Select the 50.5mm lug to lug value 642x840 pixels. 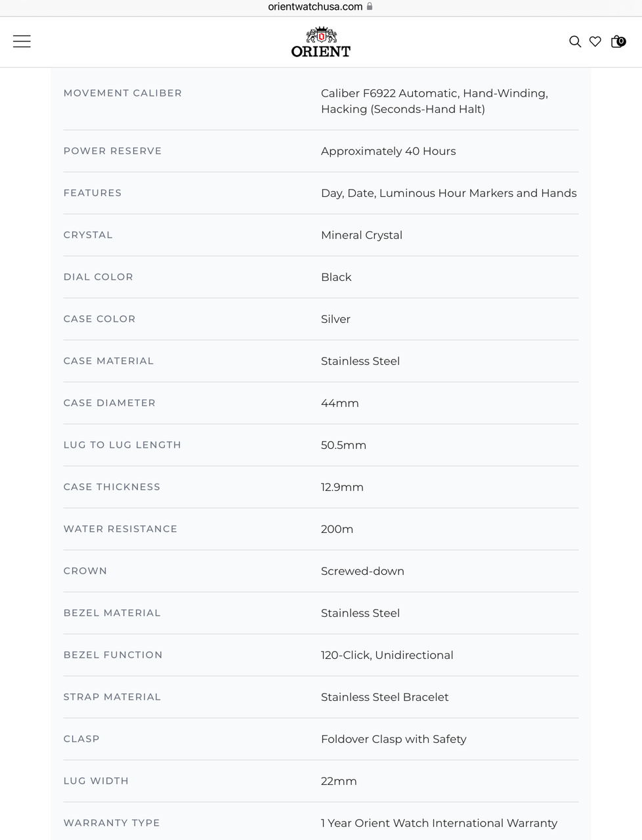pyautogui.click(x=343, y=445)
